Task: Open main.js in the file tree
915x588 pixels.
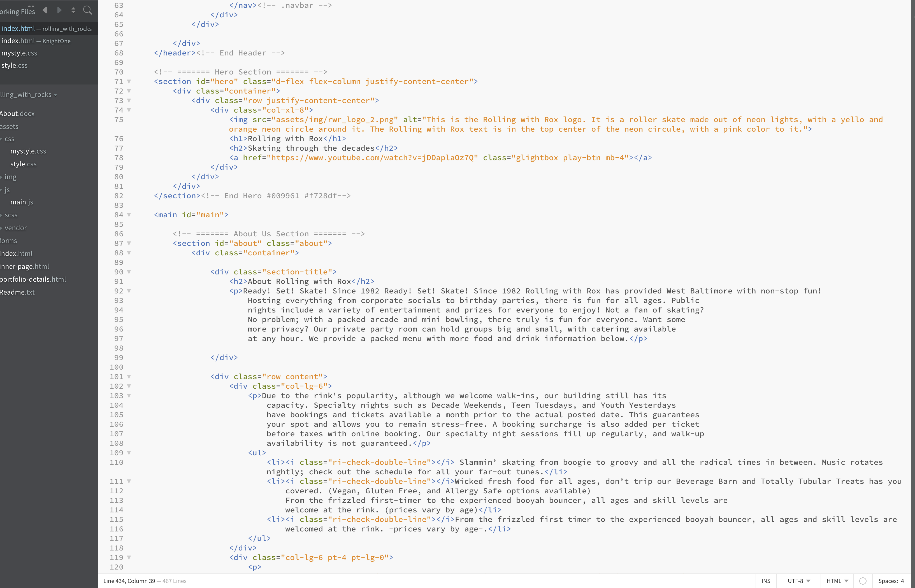Action: click(22, 202)
